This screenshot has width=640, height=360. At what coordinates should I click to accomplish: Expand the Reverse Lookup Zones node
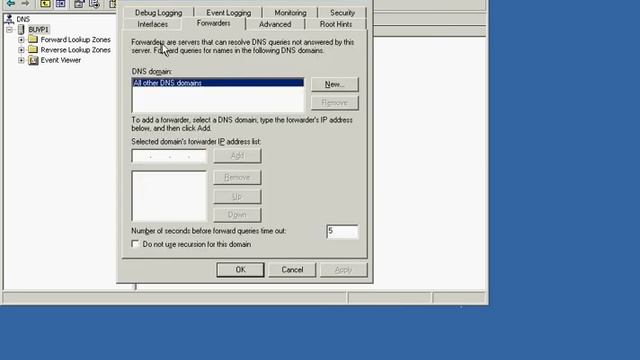21,50
